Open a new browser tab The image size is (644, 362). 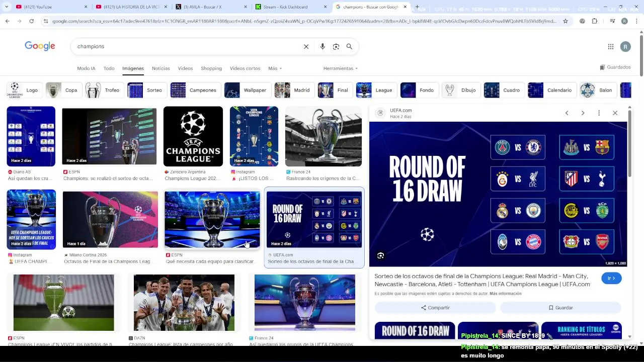click(x=417, y=7)
